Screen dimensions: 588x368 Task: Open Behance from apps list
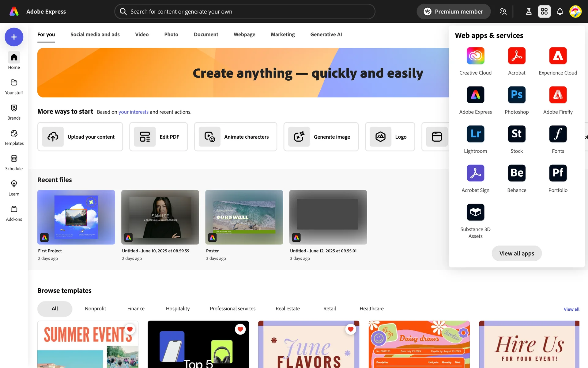516,173
